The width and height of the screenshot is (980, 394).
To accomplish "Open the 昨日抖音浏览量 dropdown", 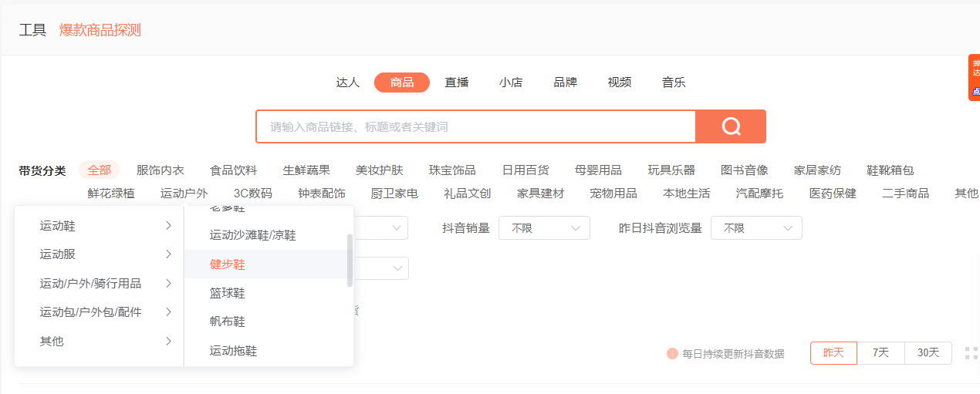I will [756, 228].
